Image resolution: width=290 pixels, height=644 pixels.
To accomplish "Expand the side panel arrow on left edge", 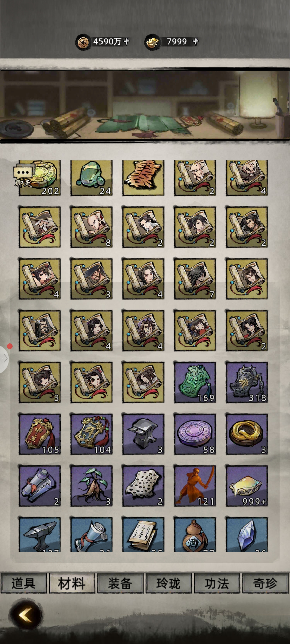I will [4, 359].
